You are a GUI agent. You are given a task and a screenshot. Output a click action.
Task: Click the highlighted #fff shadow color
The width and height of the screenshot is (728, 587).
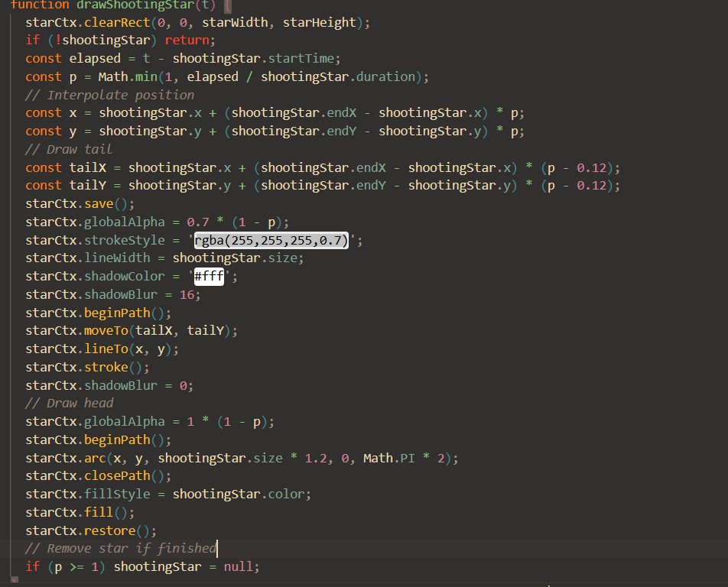[209, 277]
